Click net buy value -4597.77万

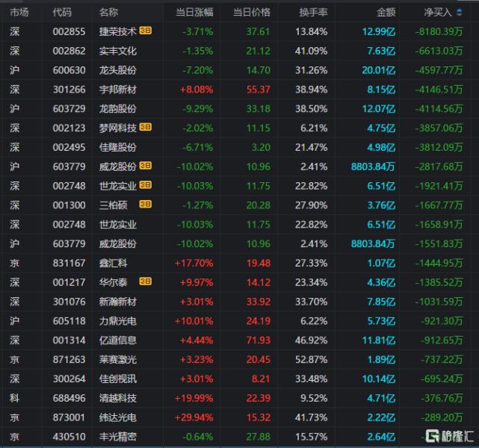(439, 70)
